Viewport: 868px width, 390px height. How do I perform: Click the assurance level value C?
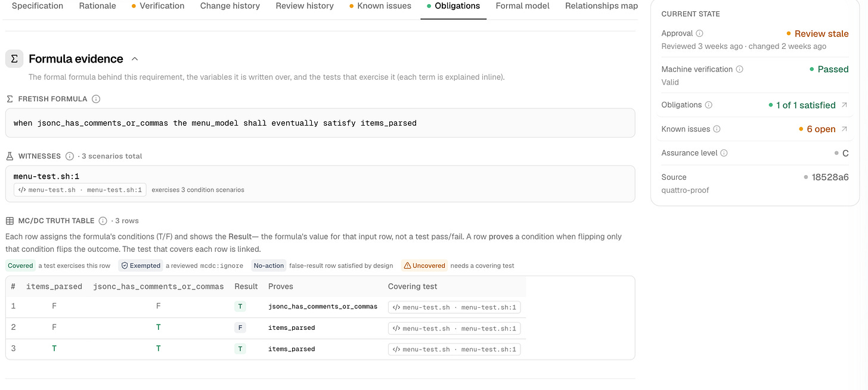(x=845, y=153)
